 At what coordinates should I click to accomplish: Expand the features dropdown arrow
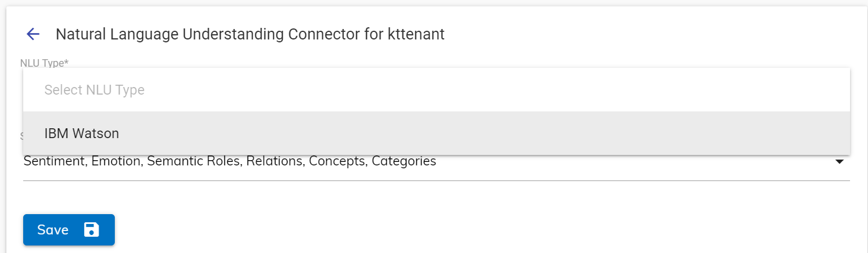pyautogui.click(x=839, y=162)
